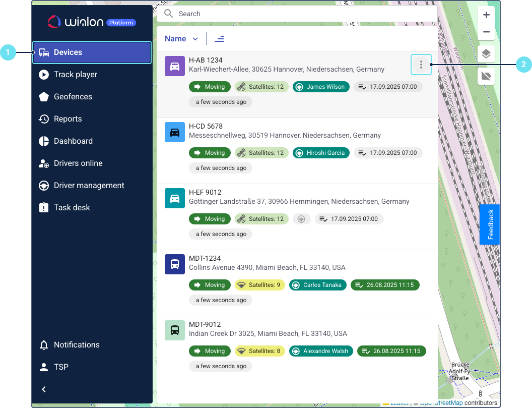Click the purple car icon for H-AB 1234
532x408 pixels.
175,66
